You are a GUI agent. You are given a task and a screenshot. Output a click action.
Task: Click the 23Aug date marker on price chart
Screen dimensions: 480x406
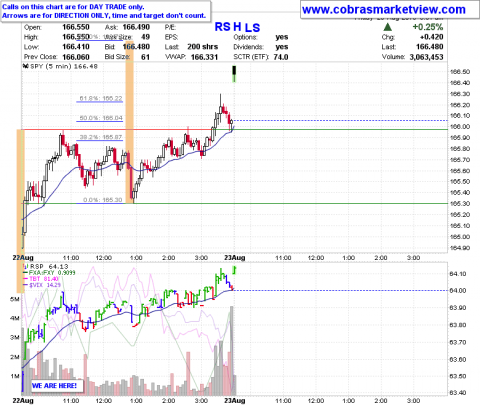pyautogui.click(x=235, y=258)
